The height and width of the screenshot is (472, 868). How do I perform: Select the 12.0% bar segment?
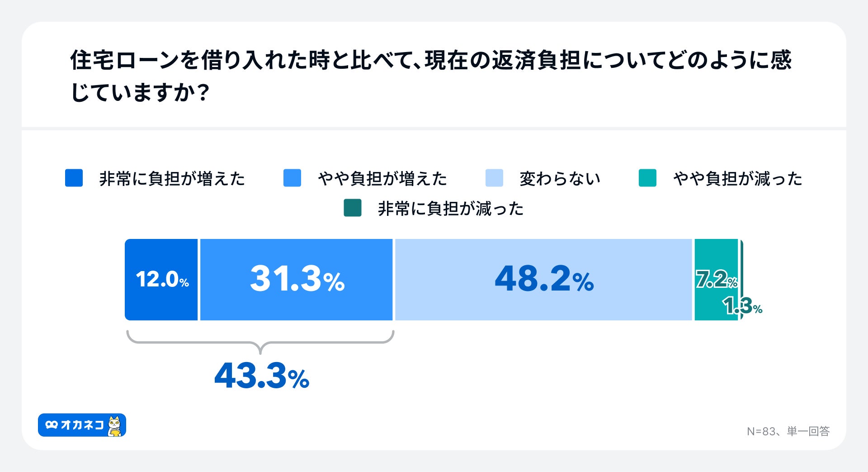point(161,280)
